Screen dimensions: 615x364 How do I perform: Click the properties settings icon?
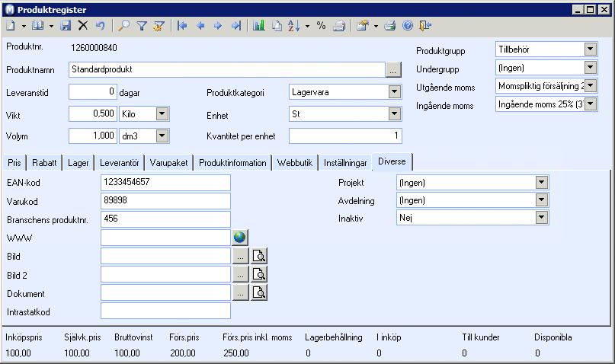click(363, 26)
